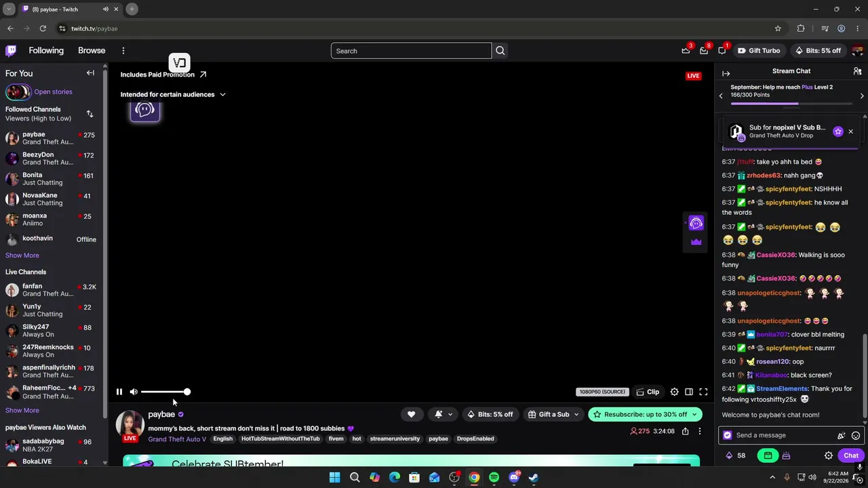
Task: Collapse the For You side navigation
Action: point(90,73)
